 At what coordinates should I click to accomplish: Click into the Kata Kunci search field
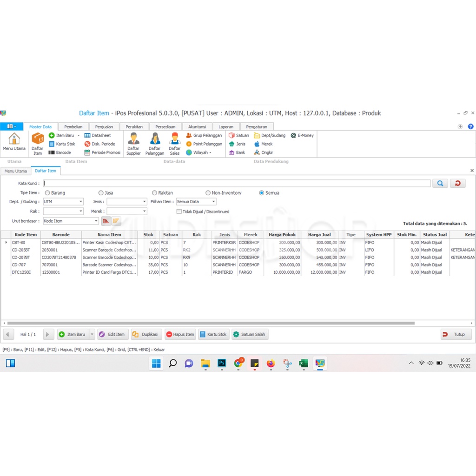coord(237,184)
